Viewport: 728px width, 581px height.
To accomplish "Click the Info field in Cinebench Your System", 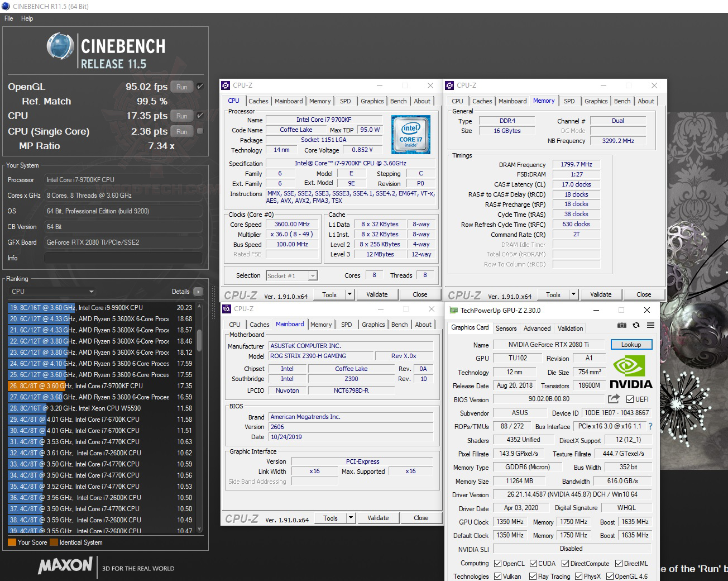I will [123, 258].
